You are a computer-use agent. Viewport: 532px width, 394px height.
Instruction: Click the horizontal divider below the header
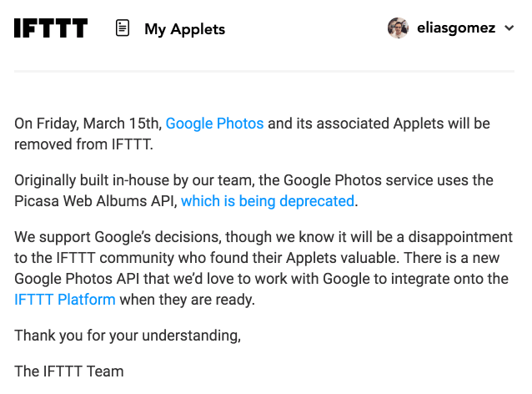(x=264, y=71)
